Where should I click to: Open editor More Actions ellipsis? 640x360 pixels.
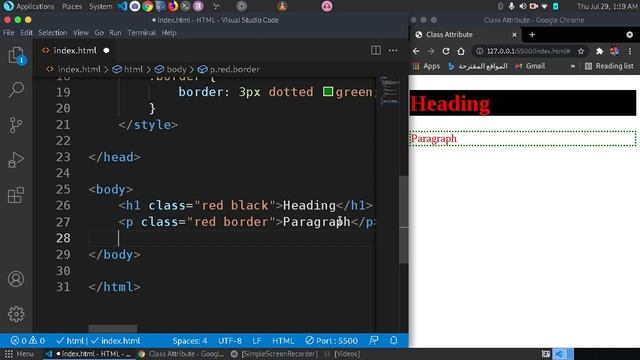pyautogui.click(x=393, y=50)
